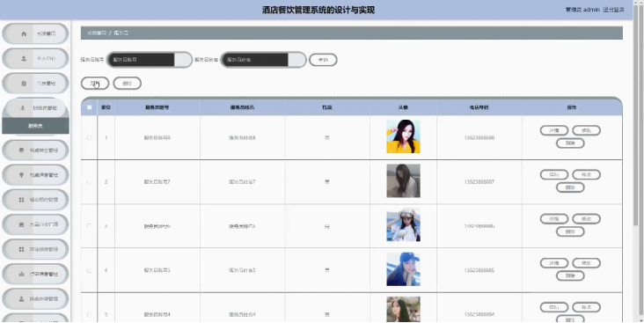Click the home icon in the sidebar

[24, 33]
